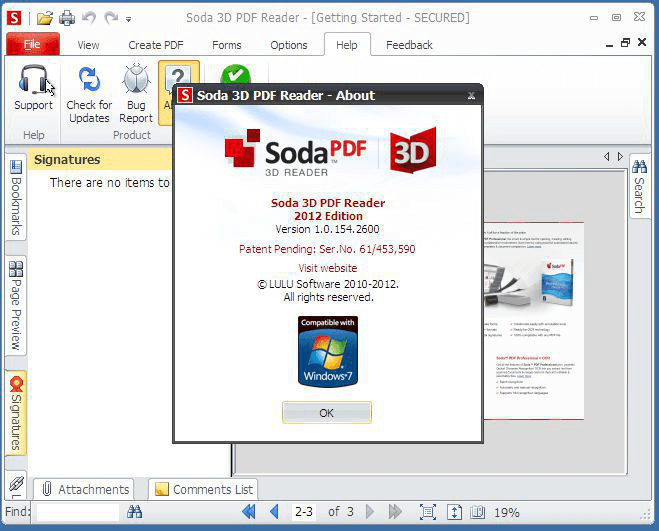The height and width of the screenshot is (531, 659).
Task: Open the Forms ribbon tab
Action: 227,45
